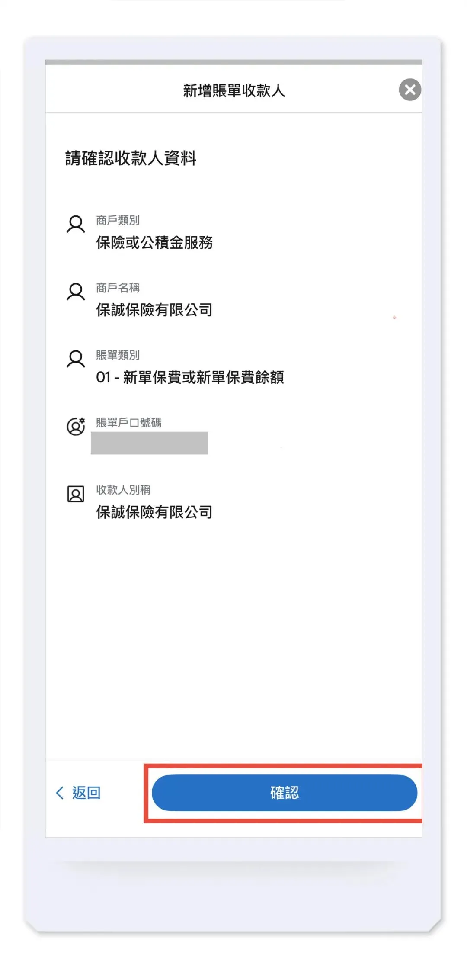Click the person icon beside 商戶名稱
The width and height of the screenshot is (467, 980).
(x=76, y=292)
